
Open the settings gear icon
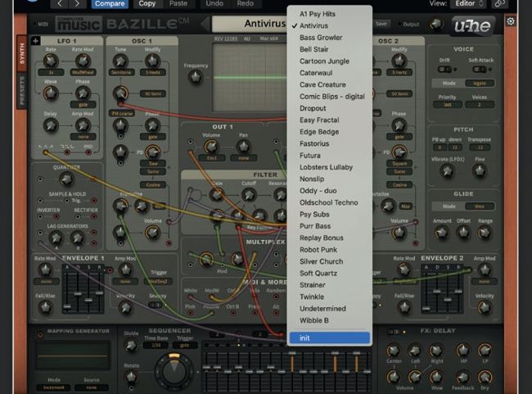point(510,22)
